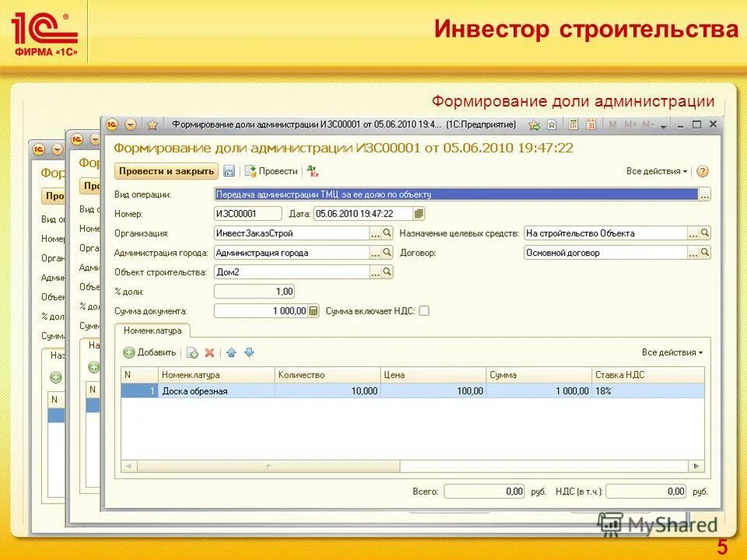The width and height of the screenshot is (747, 560).
Task: Click the Вид операции field
Action: [x=456, y=194]
